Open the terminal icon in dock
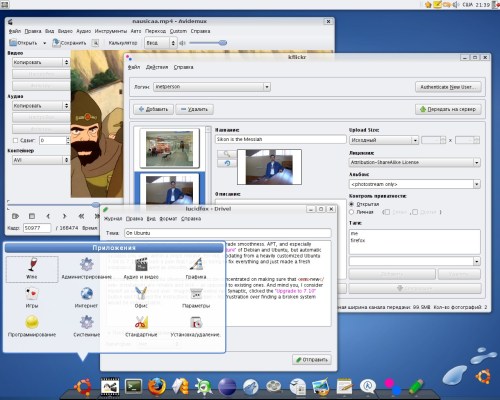Screen dimensions: 500x400 tap(134, 387)
